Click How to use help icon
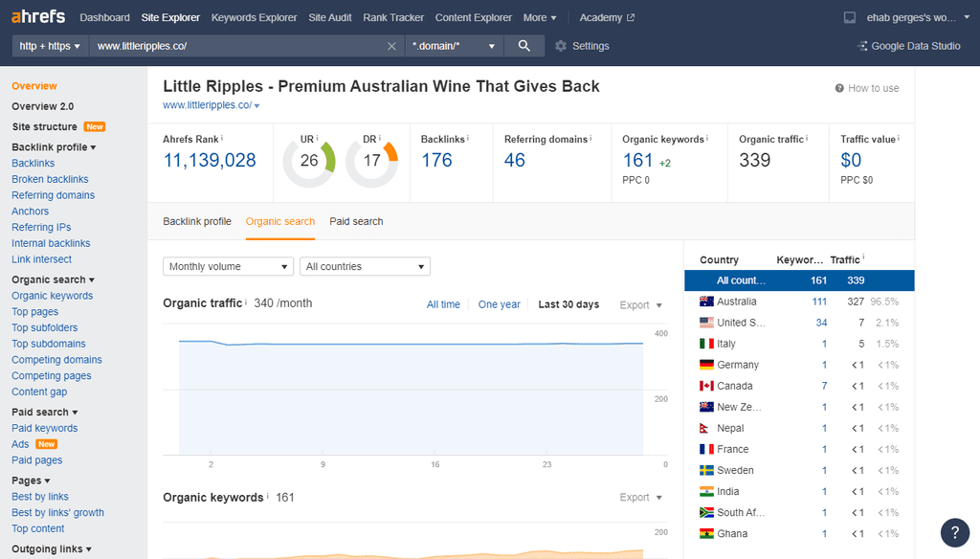Screen dimensions: 980x559 click(x=839, y=88)
